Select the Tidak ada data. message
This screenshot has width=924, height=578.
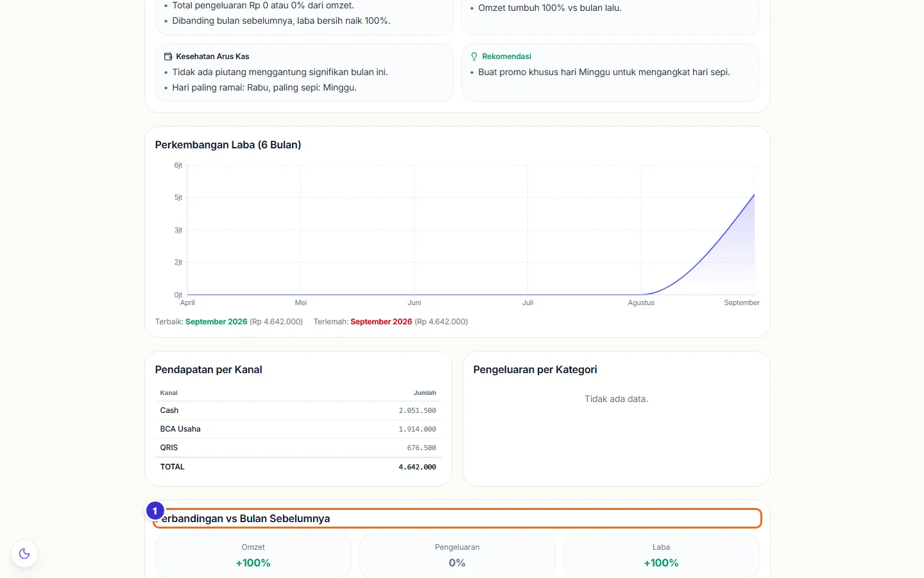[616, 399]
